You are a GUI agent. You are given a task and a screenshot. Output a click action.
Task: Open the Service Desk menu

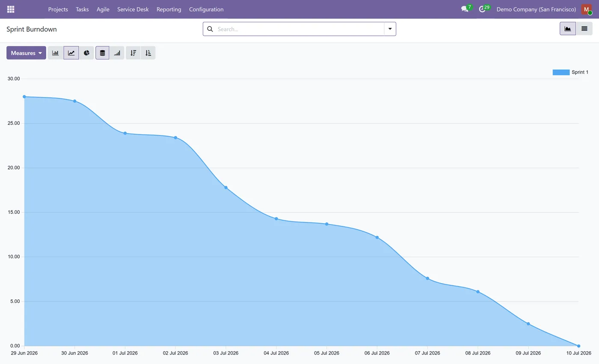(133, 9)
